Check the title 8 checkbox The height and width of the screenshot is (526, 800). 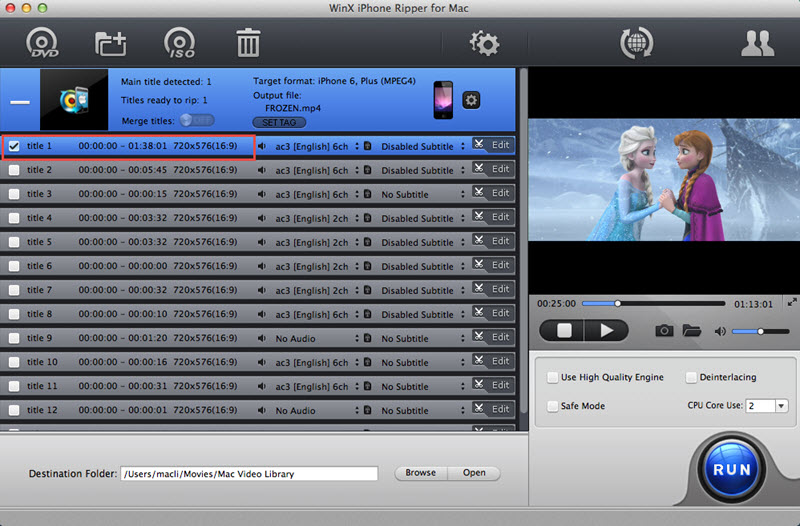click(x=14, y=314)
